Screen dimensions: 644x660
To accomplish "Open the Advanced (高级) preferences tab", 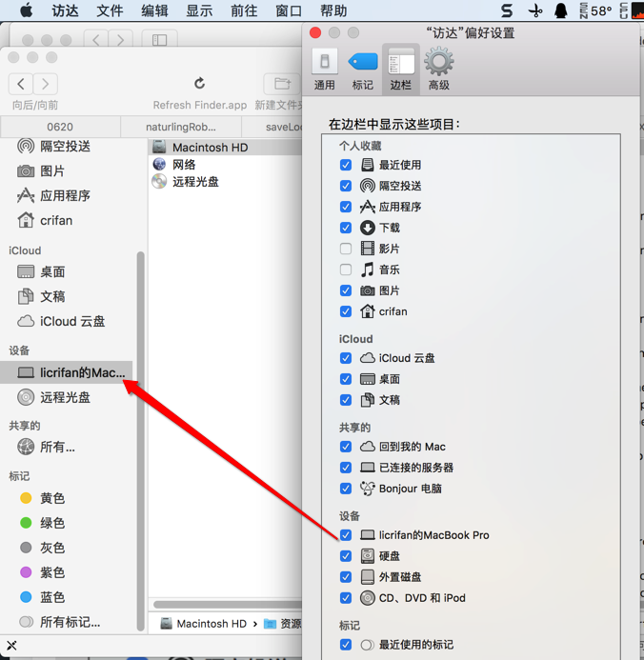I will click(x=438, y=70).
